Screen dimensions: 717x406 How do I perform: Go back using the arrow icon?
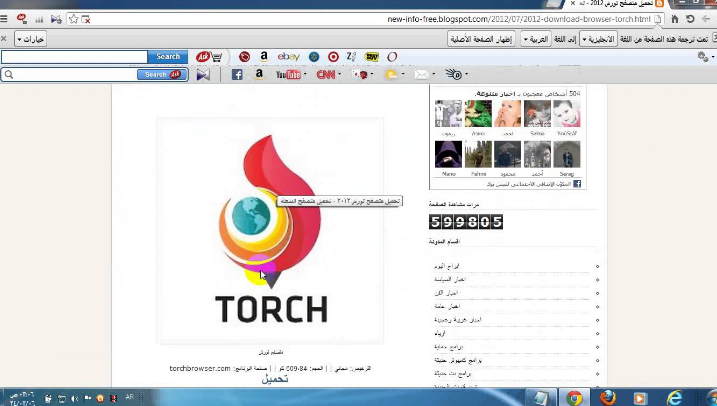click(x=706, y=19)
